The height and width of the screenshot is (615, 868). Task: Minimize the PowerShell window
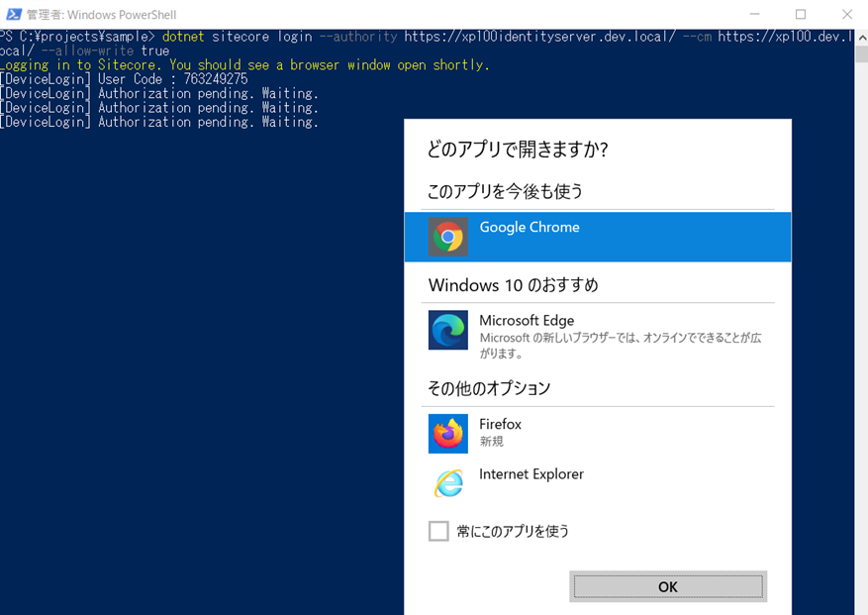754,15
